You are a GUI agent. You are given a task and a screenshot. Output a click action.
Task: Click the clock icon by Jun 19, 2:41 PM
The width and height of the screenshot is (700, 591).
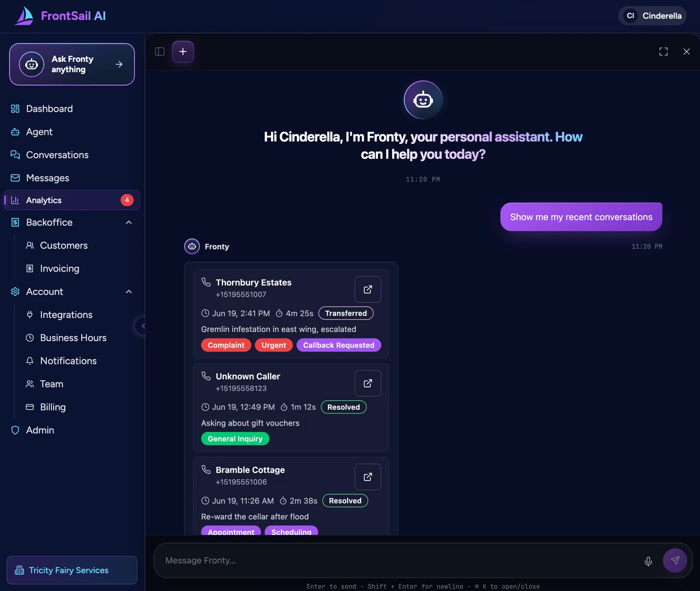click(205, 313)
